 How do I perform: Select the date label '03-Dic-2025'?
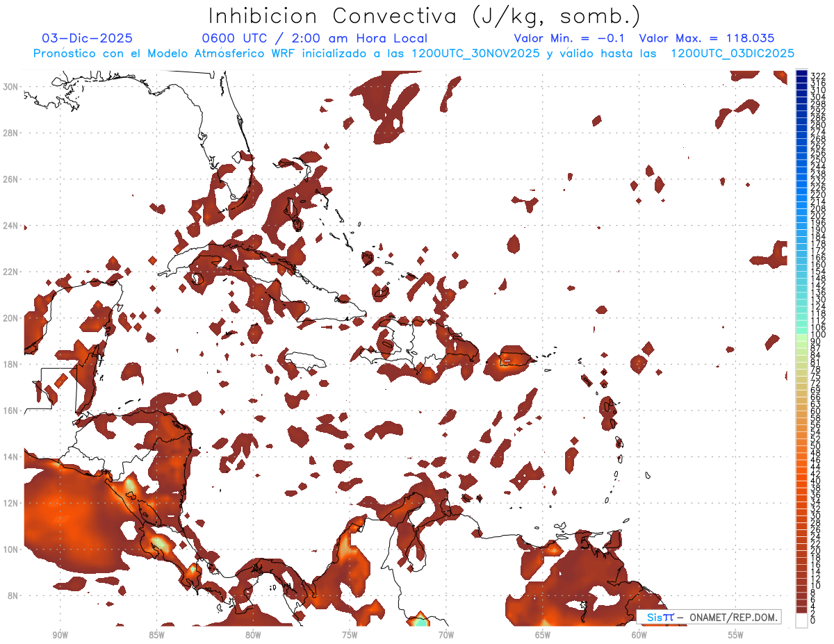coord(88,39)
